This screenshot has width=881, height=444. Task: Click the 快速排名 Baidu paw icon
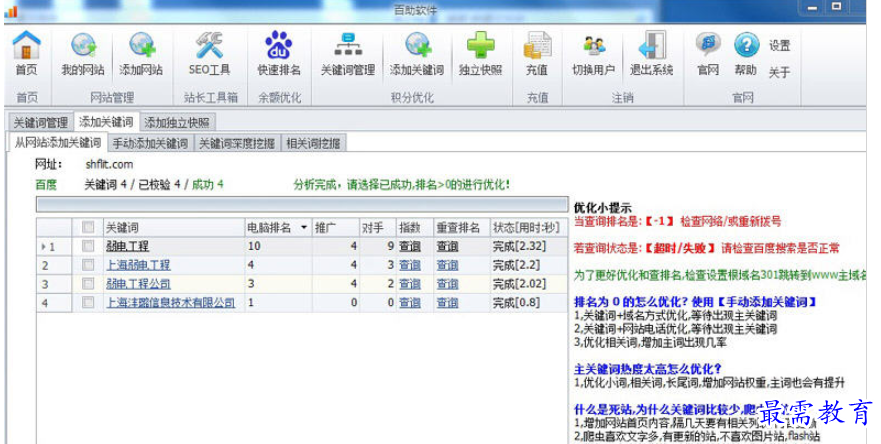click(278, 47)
